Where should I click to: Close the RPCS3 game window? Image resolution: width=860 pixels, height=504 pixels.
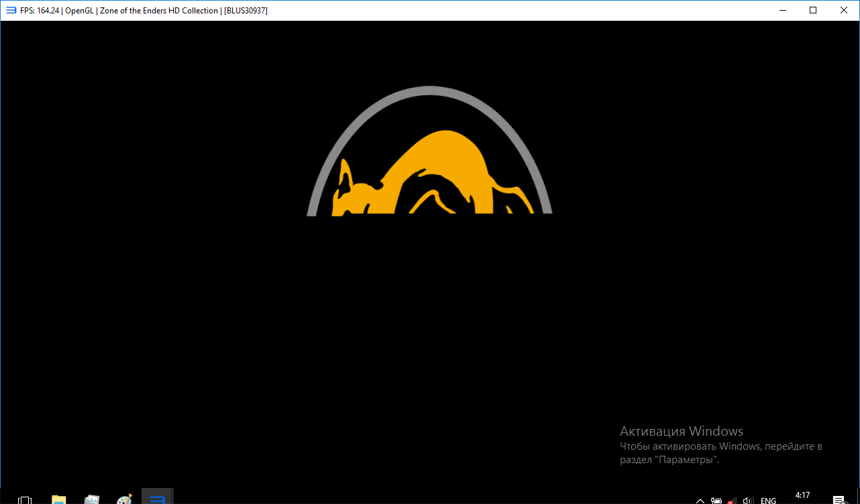844,11
